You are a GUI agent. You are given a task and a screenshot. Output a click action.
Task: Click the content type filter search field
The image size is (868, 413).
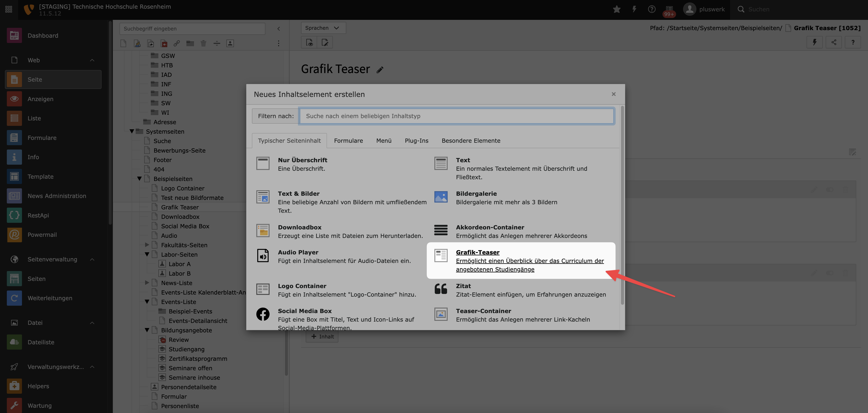[457, 116]
